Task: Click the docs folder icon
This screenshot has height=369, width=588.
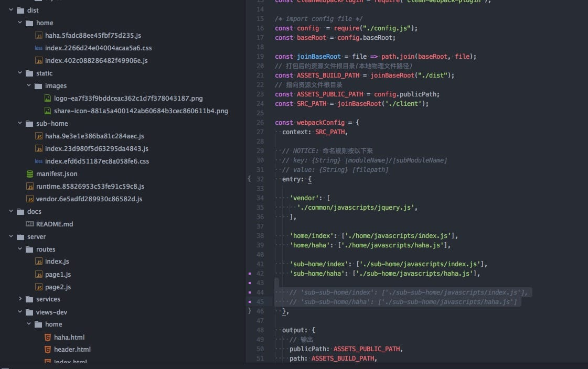Action: pyautogui.click(x=20, y=212)
